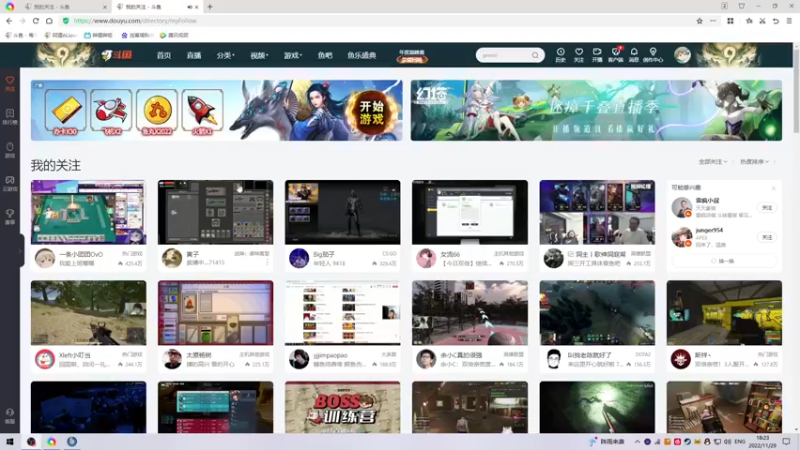This screenshot has width=800, height=450.
Task: Expand the 游戏 games dropdown
Action: pos(293,55)
